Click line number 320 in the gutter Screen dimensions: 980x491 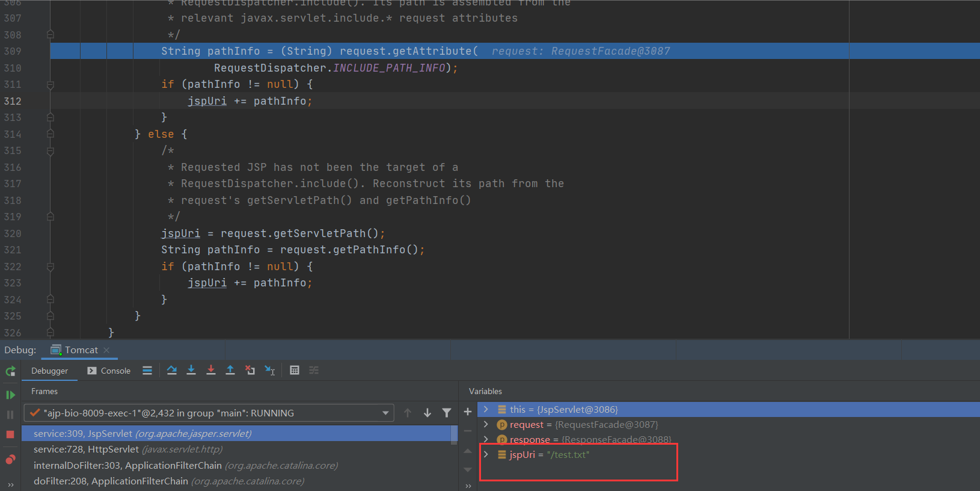[13, 233]
